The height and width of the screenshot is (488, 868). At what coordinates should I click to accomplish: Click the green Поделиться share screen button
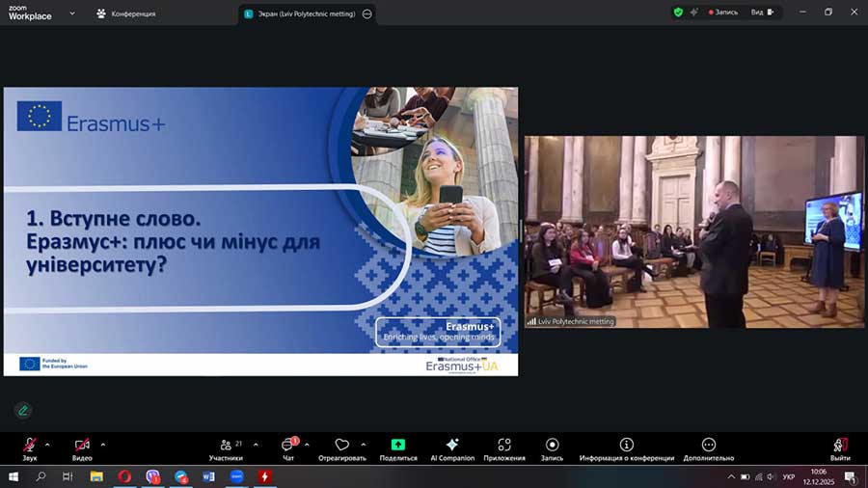click(x=398, y=448)
